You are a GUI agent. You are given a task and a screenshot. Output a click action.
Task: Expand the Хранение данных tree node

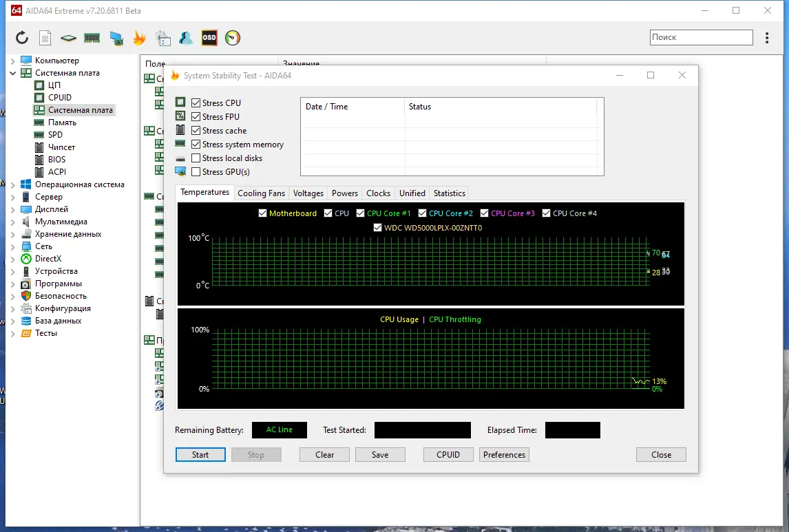[12, 234]
